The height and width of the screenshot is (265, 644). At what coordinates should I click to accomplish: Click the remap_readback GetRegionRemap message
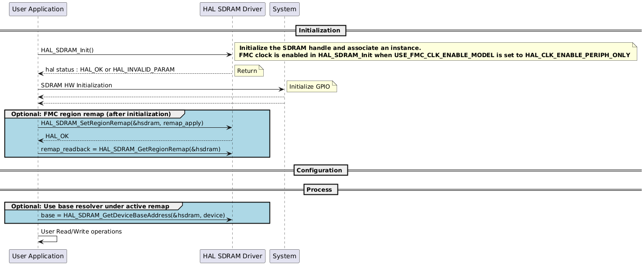[131, 149]
